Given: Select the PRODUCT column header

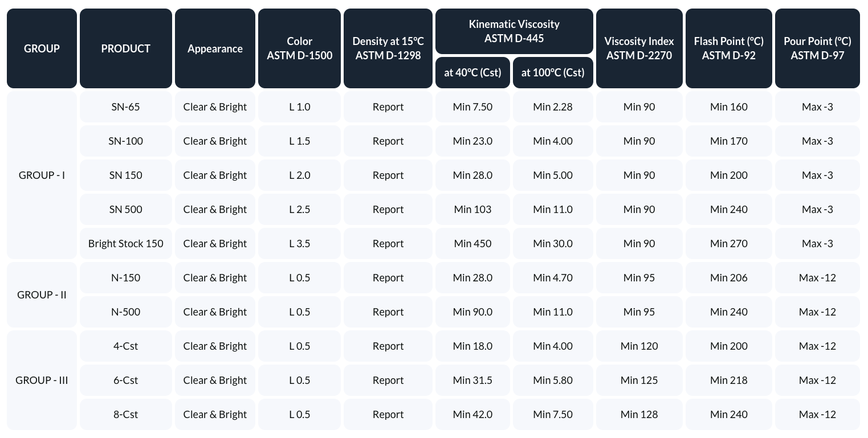Looking at the screenshot, I should pyautogui.click(x=125, y=48).
